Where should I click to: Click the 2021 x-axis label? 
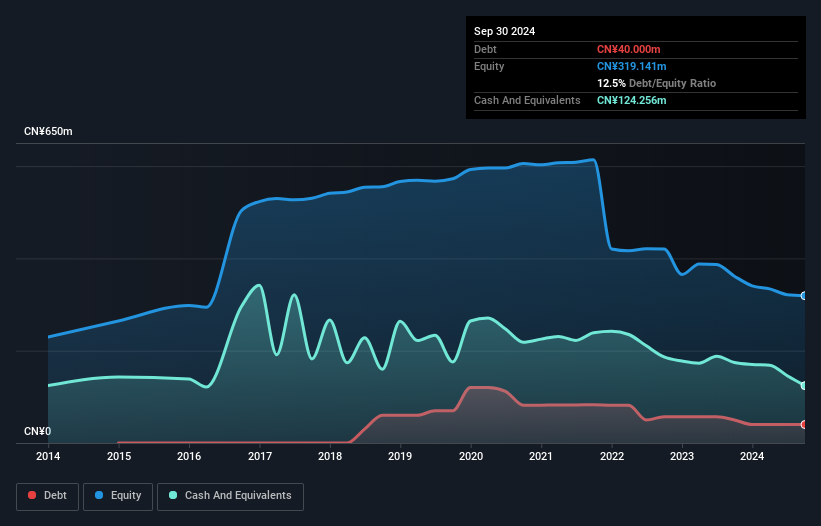(x=541, y=456)
